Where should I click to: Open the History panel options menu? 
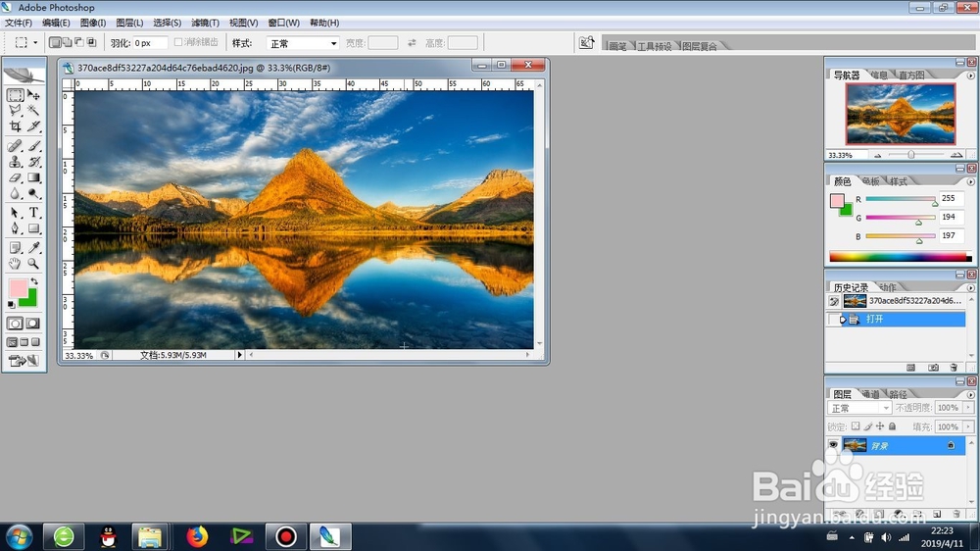click(970, 288)
